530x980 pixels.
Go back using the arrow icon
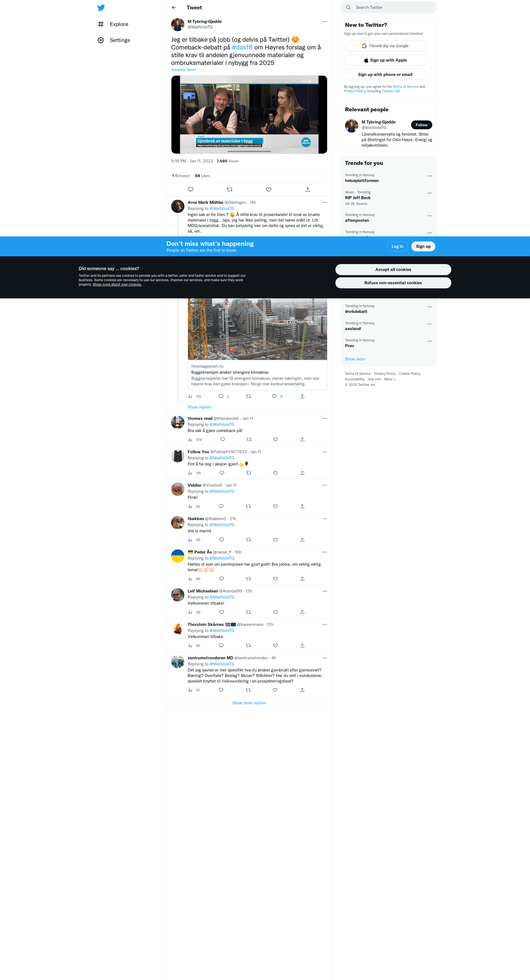pyautogui.click(x=174, y=8)
